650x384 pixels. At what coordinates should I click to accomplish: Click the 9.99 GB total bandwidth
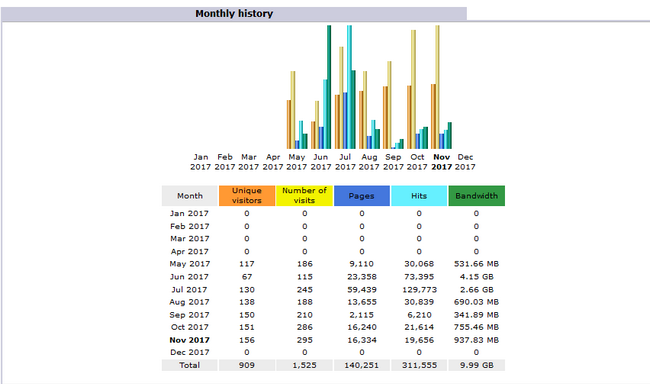[476, 365]
